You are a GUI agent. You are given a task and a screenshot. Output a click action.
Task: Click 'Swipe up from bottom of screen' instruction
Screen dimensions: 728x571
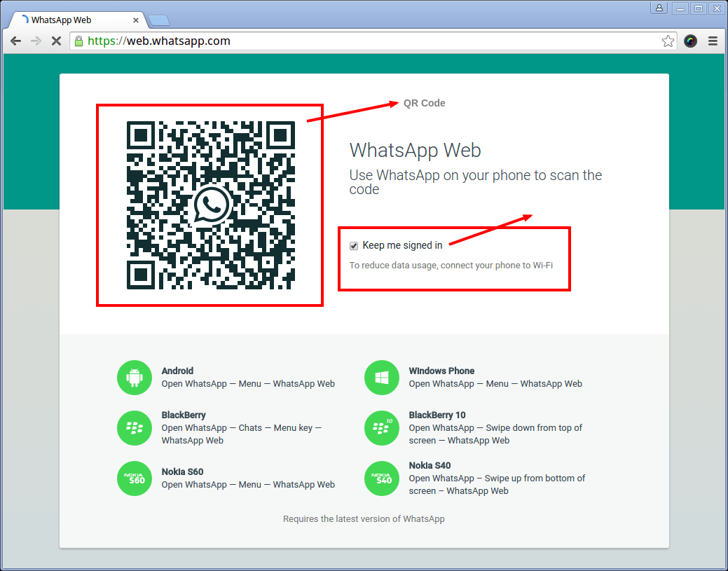(x=497, y=485)
